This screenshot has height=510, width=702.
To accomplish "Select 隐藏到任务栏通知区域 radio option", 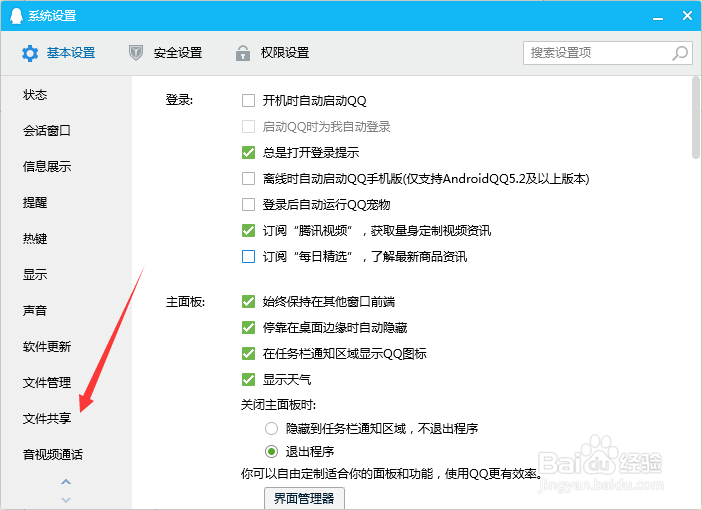I will point(271,429).
